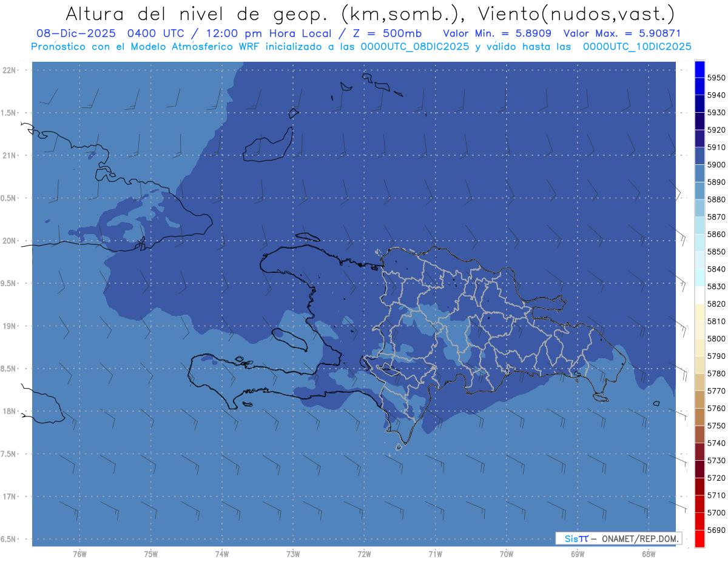The image size is (728, 562).
Task: Select 'Valor Min. = 5.8909' text
Action: [497, 33]
